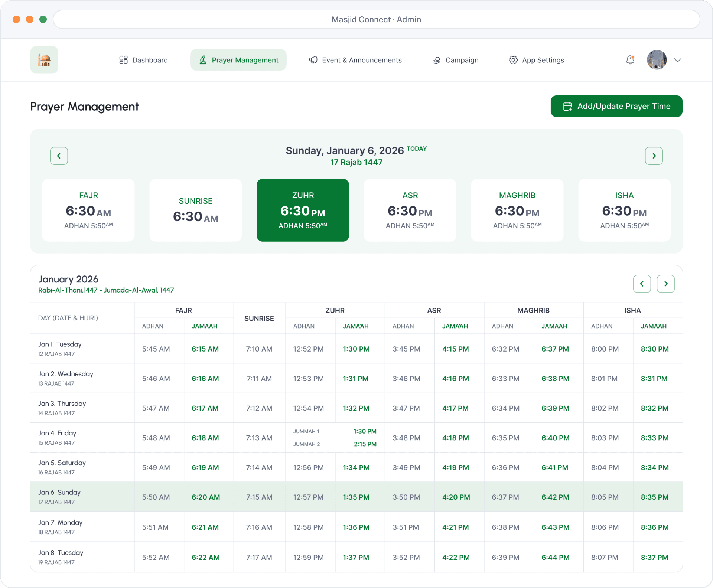Show previous month in table
The height and width of the screenshot is (588, 713).
pos(642,284)
